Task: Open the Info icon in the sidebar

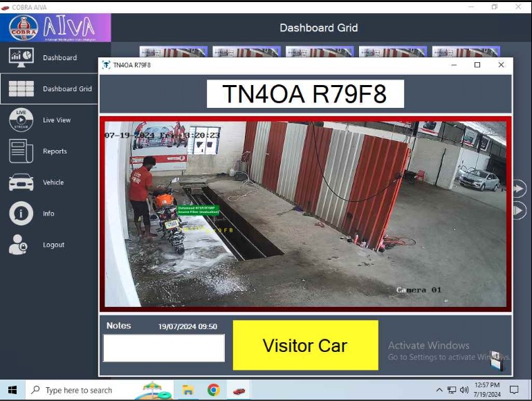Action: click(x=21, y=214)
